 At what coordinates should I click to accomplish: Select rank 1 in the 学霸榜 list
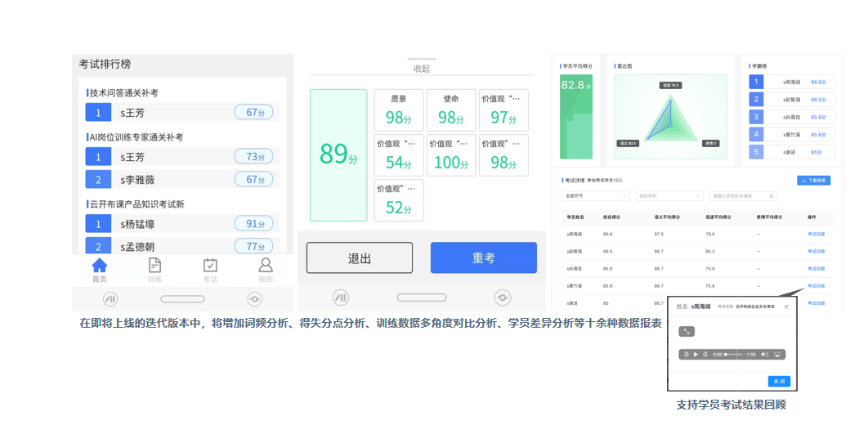[792, 82]
